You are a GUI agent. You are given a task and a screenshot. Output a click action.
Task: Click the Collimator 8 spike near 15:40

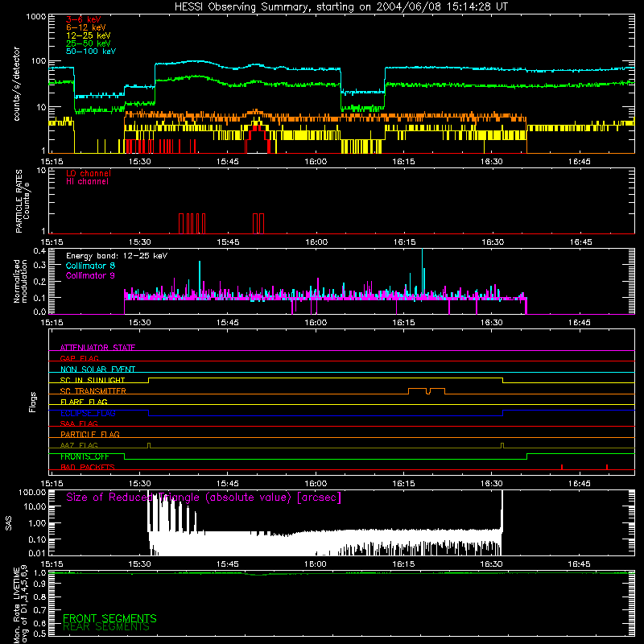[x=200, y=277]
